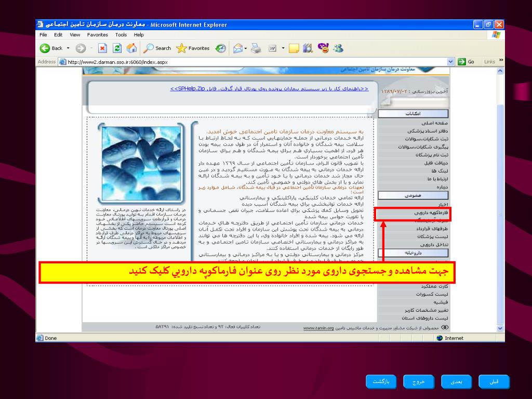
Task: Expand the Links toolbar chevron
Action: 501,60
